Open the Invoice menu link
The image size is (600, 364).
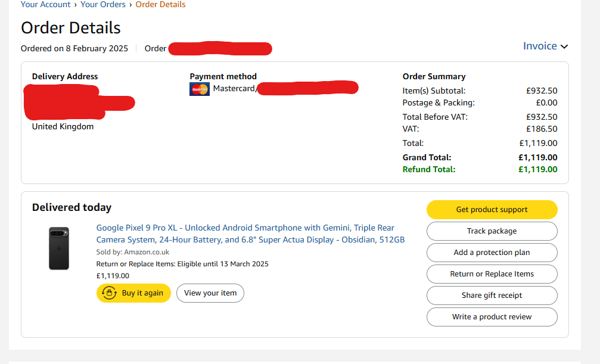coord(540,46)
